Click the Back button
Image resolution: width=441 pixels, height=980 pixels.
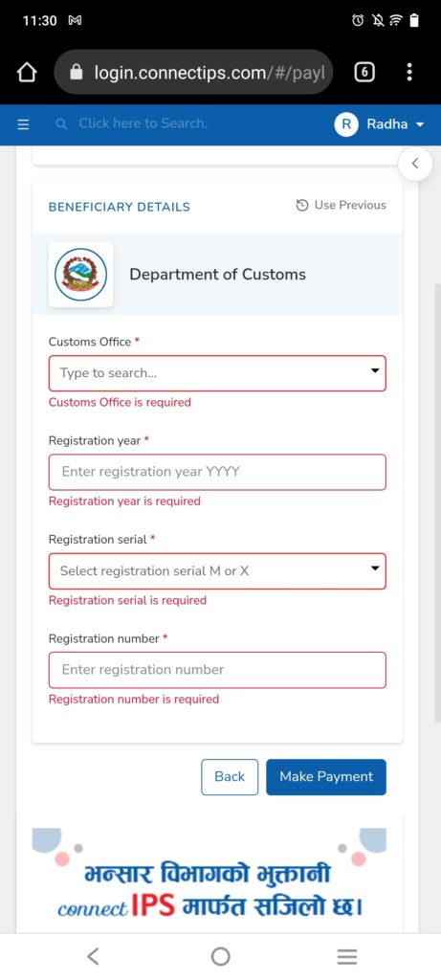[x=230, y=777]
